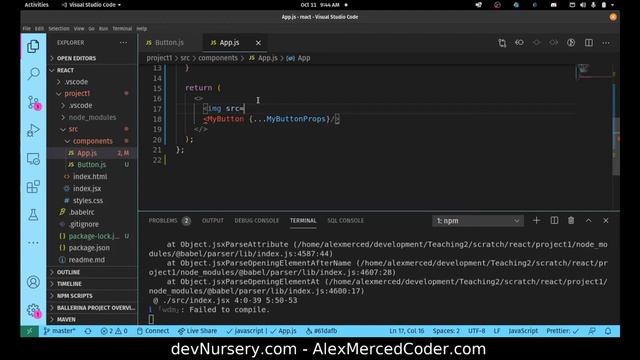Collapse the REACT workspace section

(x=93, y=70)
